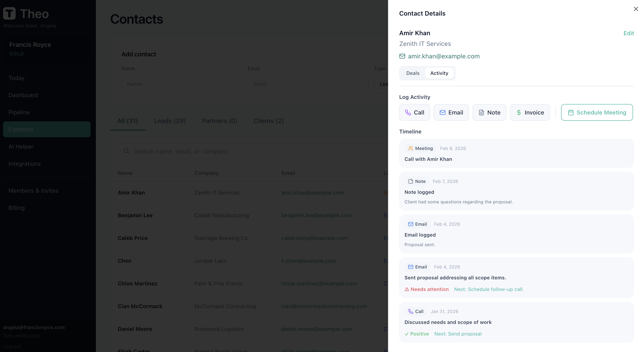Screen dimensions: 644x352
Task: Switch to the Leads (29) tab
Action: (x=170, y=121)
